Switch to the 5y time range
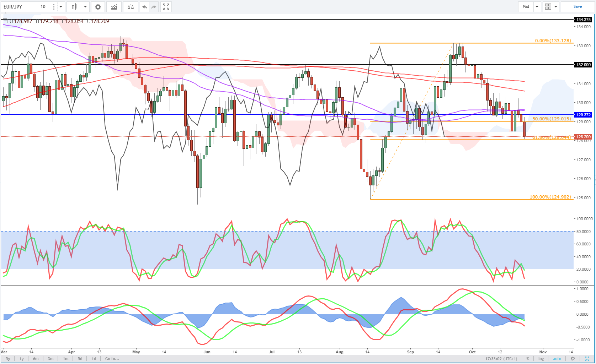Image resolution: width=596 pixels, height=364 pixels. point(8,359)
